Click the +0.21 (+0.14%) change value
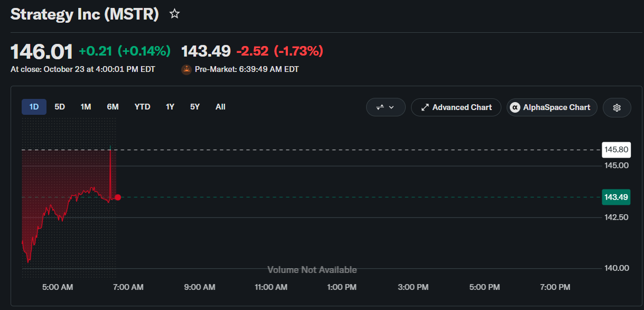The width and height of the screenshot is (644, 310). click(x=125, y=51)
